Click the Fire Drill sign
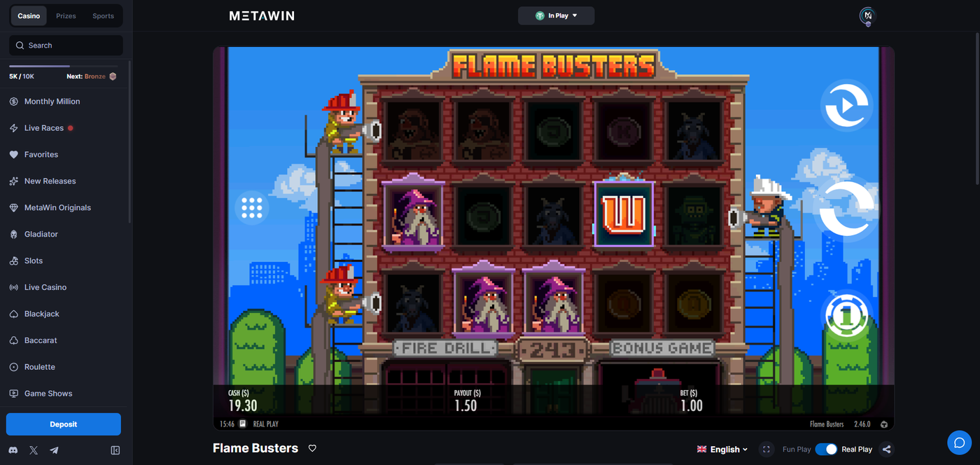Image resolution: width=980 pixels, height=465 pixels. click(445, 348)
